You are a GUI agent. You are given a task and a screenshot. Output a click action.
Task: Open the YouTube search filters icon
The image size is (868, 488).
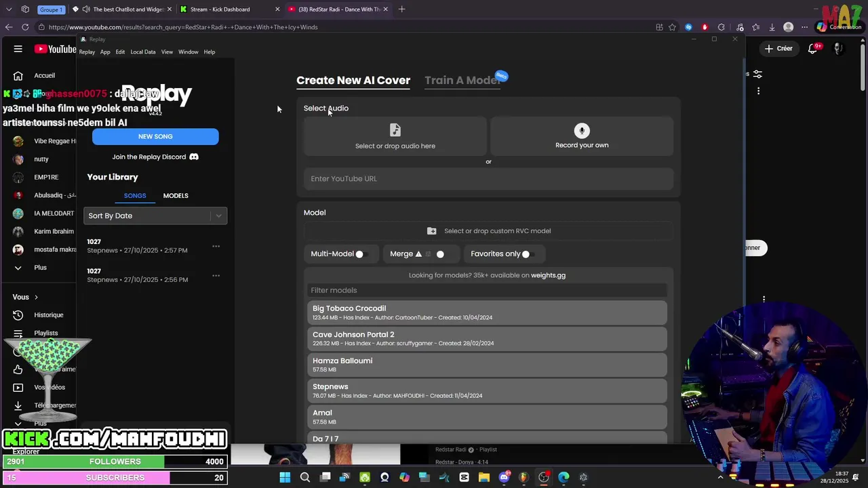pos(757,74)
